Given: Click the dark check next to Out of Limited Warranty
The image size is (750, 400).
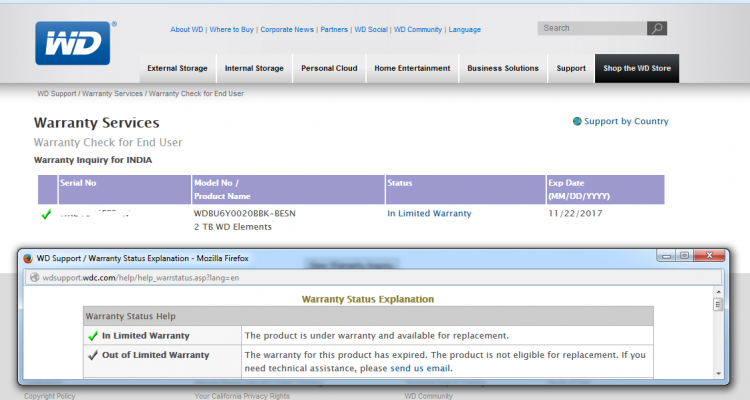Looking at the screenshot, I should (93, 355).
